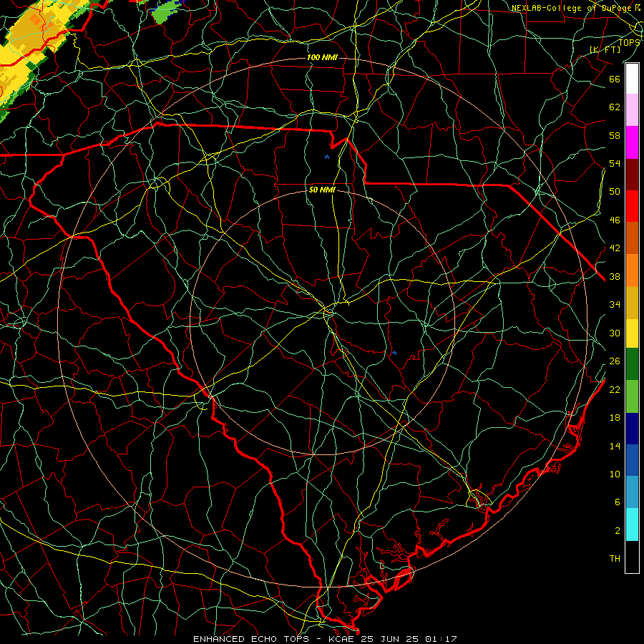
Task: Click the gold 38 kft legend swatch
Action: coord(632,303)
